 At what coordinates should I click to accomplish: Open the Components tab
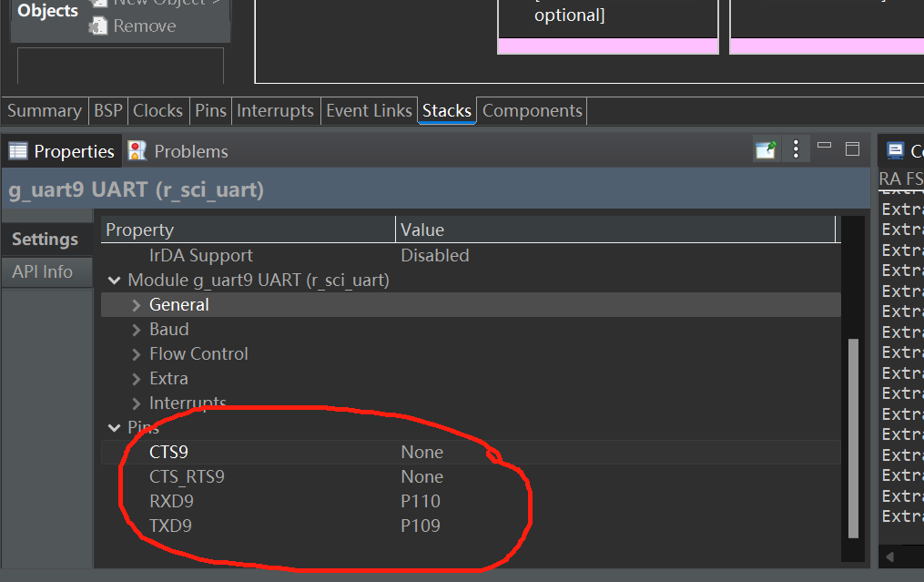pos(533,111)
